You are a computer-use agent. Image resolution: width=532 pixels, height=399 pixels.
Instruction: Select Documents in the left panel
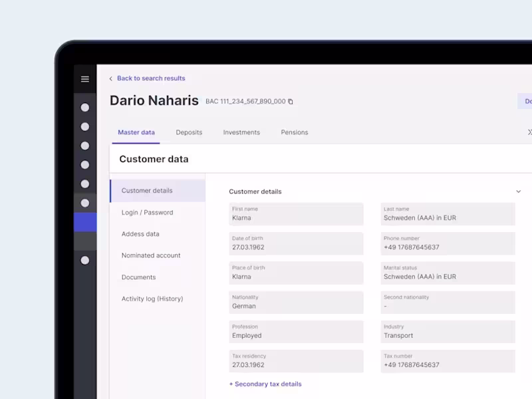pos(138,277)
